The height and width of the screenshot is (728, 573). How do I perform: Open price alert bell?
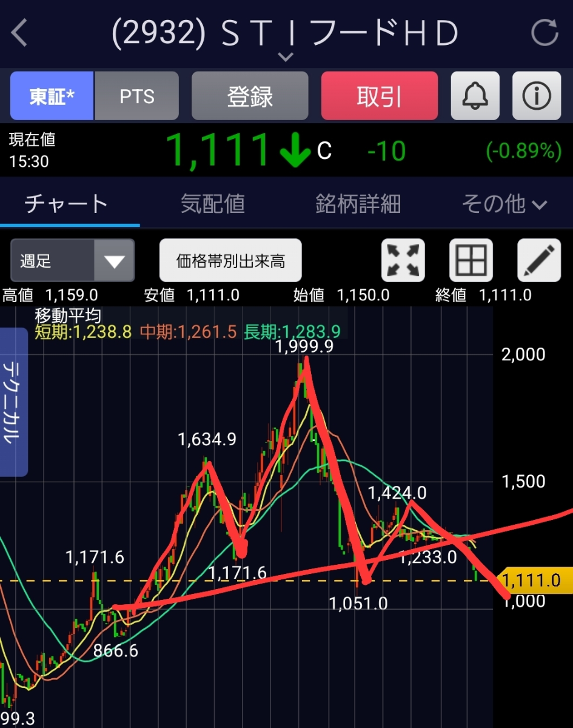[x=475, y=96]
